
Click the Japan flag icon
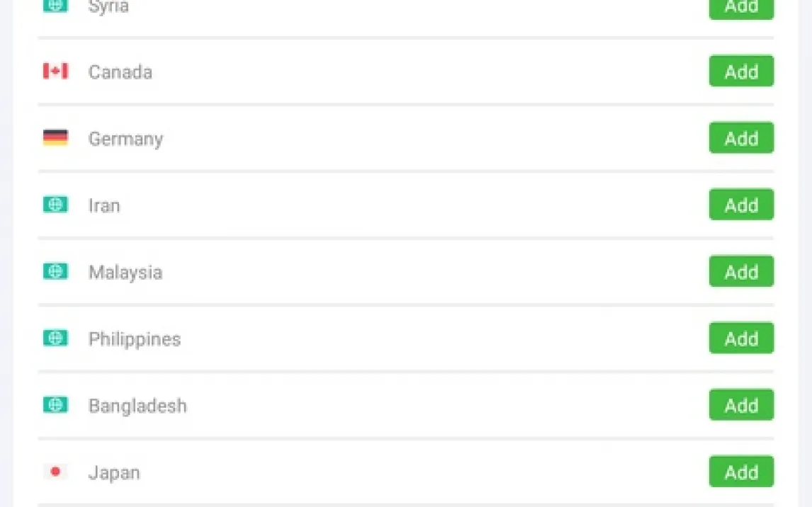(x=55, y=472)
